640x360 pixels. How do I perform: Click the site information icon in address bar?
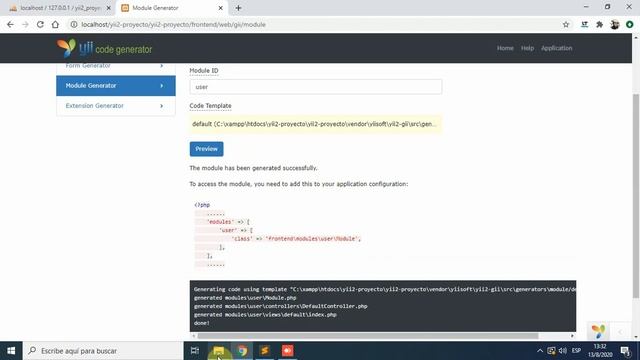click(x=74, y=24)
